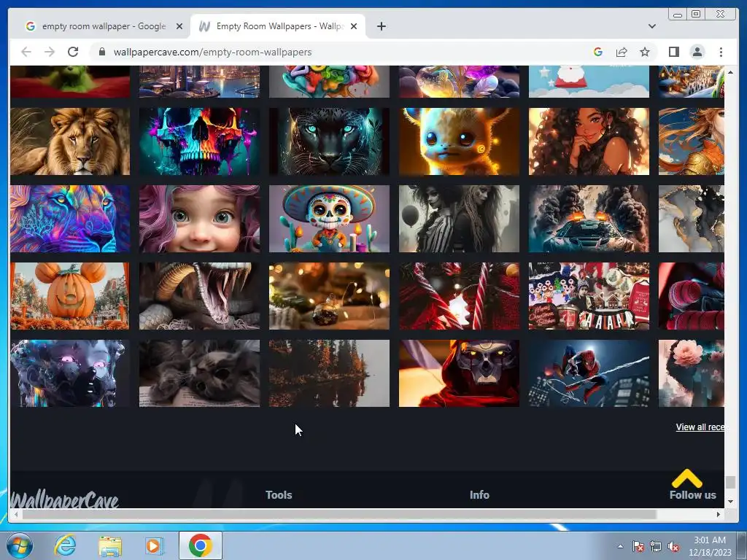This screenshot has height=560, width=747.
Task: Click the horizontal scrollbar left arrow
Action: (x=16, y=514)
